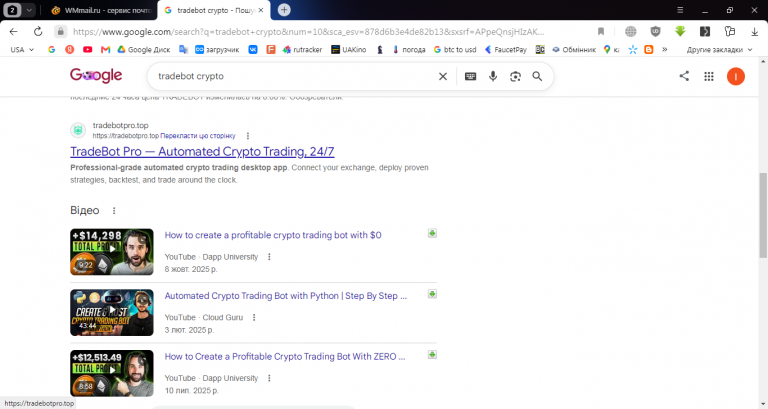768x409 pixels.
Task: Open the on-screen keyboard input tool
Action: 470,76
